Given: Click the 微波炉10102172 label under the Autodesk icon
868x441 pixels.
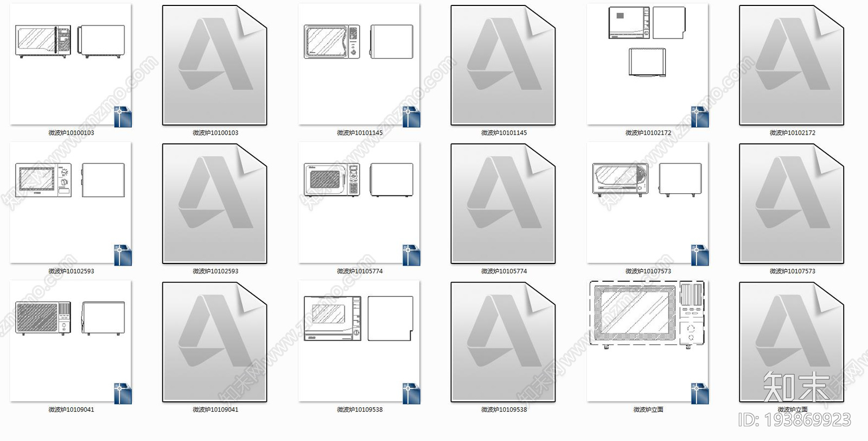Looking at the screenshot, I should [793, 133].
